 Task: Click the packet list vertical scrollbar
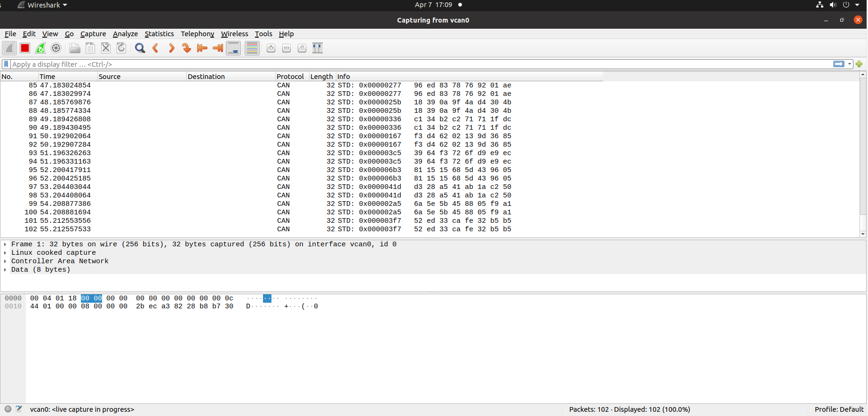[863, 155]
